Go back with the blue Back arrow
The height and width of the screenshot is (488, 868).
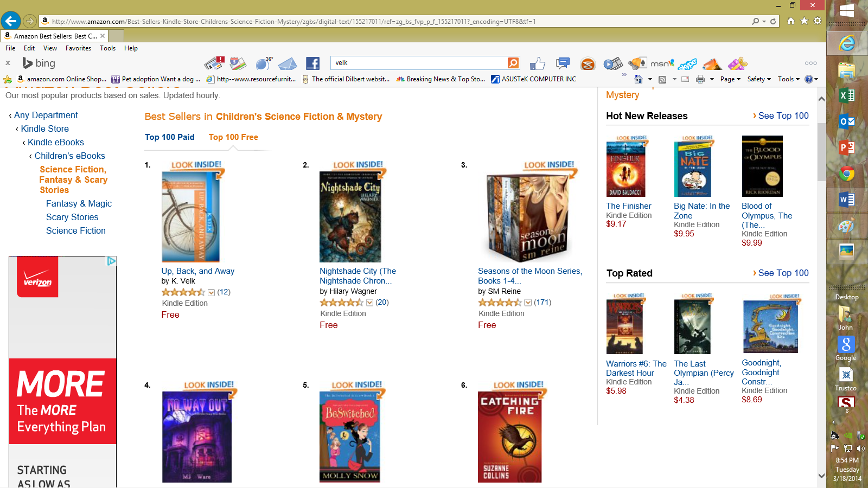[10, 21]
